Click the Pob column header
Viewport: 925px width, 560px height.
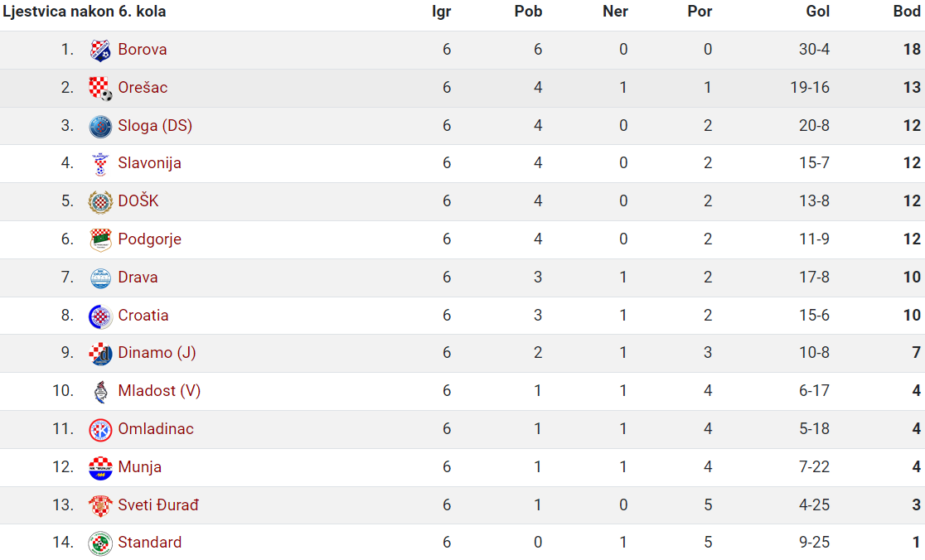pyautogui.click(x=528, y=12)
